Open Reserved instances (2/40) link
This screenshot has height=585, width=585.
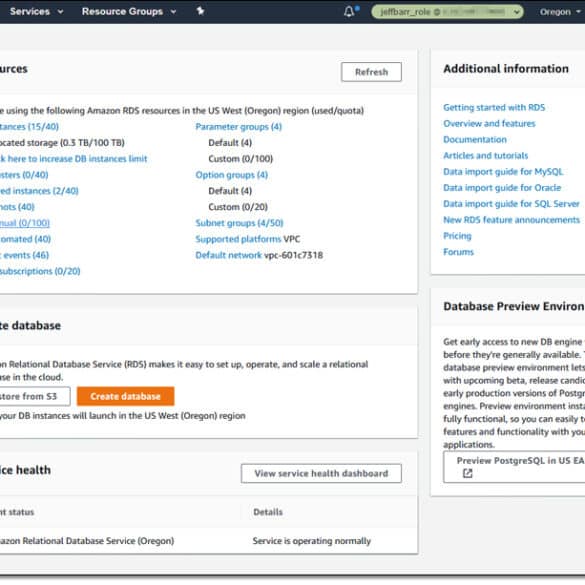coord(39,191)
